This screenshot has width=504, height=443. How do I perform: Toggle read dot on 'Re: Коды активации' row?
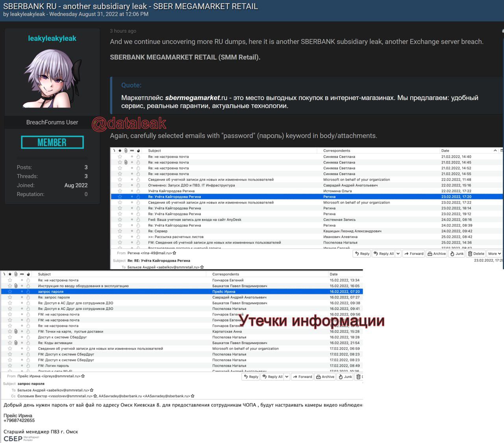tap(22, 343)
